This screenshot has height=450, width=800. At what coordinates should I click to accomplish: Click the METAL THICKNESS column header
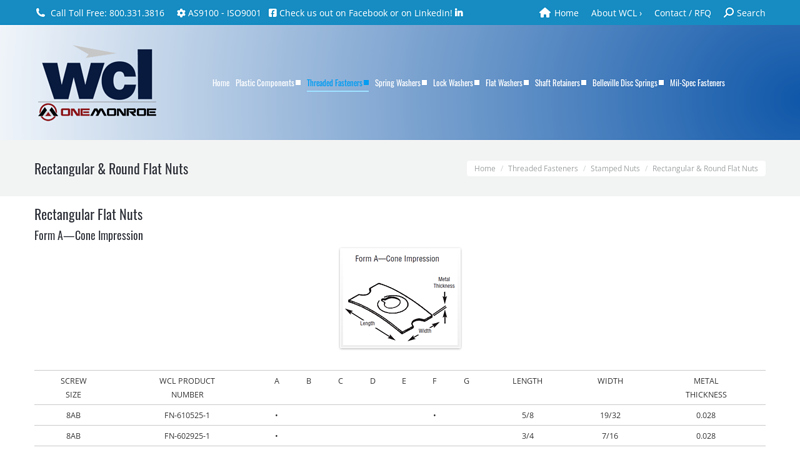click(706, 388)
